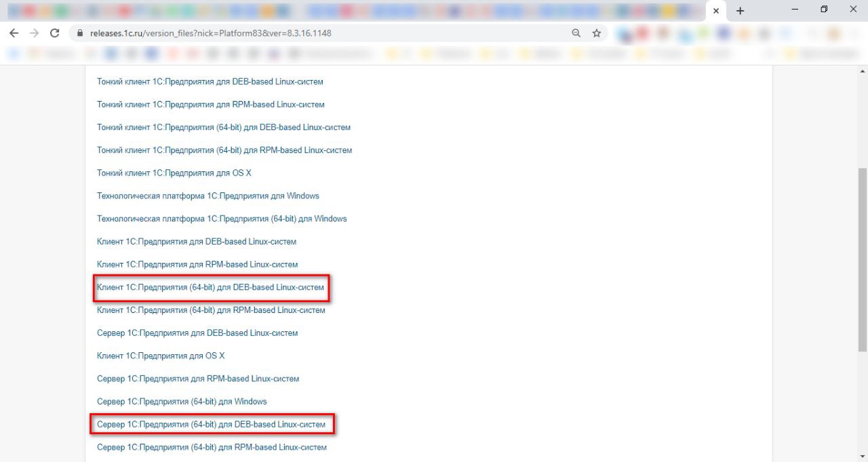Open thin client for OS X link
This screenshot has width=868, height=462.
pyautogui.click(x=174, y=173)
